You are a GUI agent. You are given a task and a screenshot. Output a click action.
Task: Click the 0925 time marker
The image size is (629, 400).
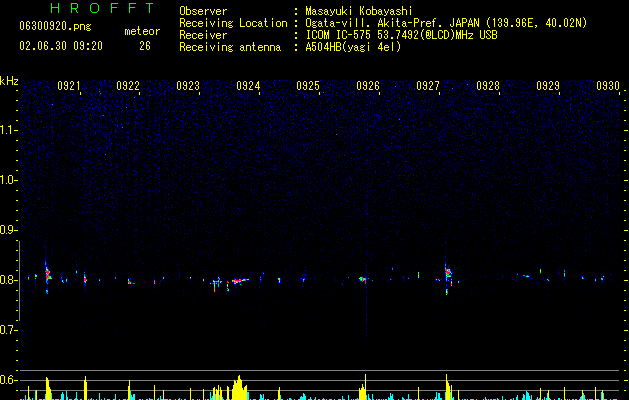pos(308,86)
